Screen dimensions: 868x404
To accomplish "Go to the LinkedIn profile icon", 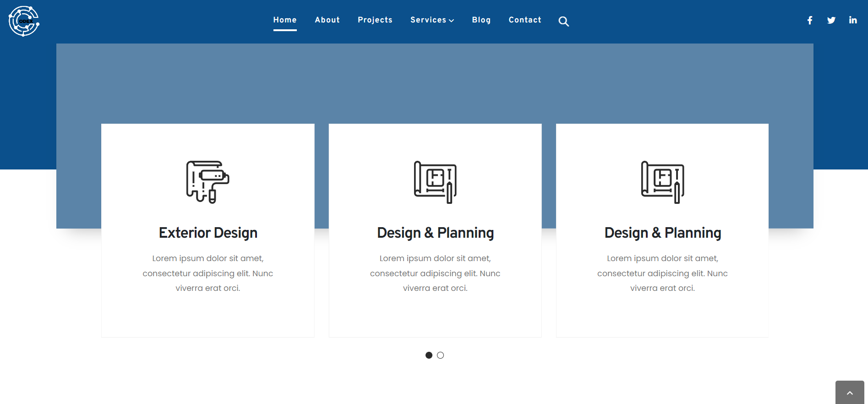I will [852, 20].
